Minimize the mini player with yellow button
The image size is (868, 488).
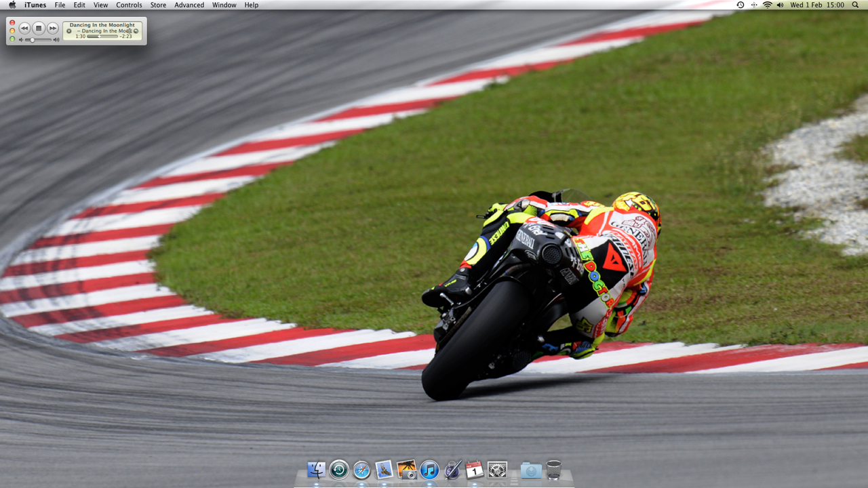pyautogui.click(x=12, y=30)
